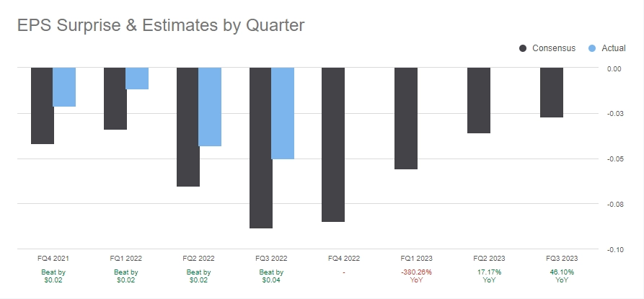Click the FQ3 2022 axis label
Screen dimensions: 644x299
coord(271,259)
